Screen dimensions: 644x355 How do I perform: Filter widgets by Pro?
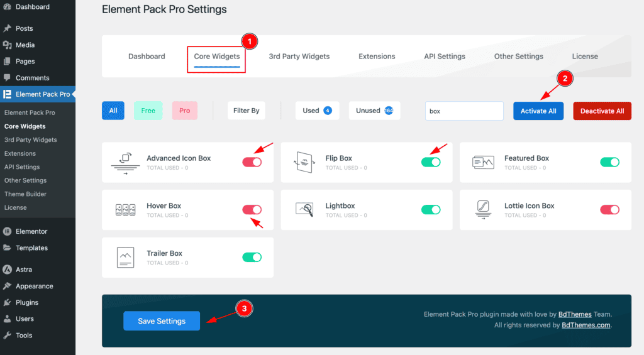click(x=184, y=111)
